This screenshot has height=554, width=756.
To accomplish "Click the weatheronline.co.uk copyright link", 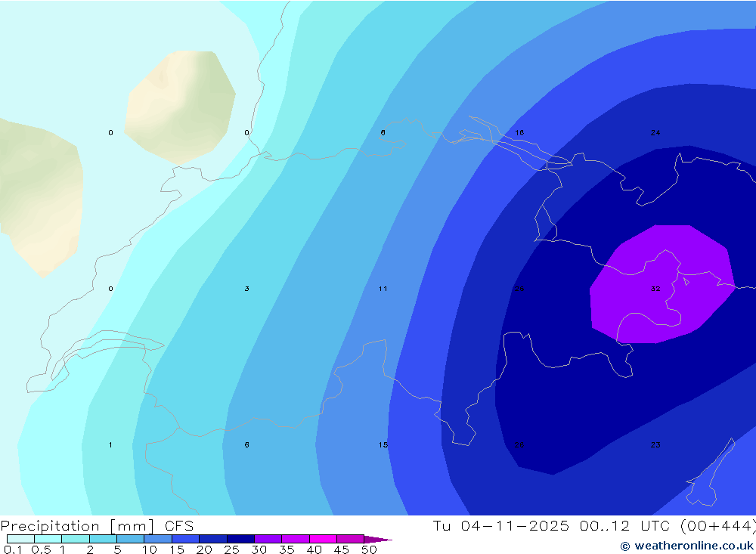I will coord(687,546).
